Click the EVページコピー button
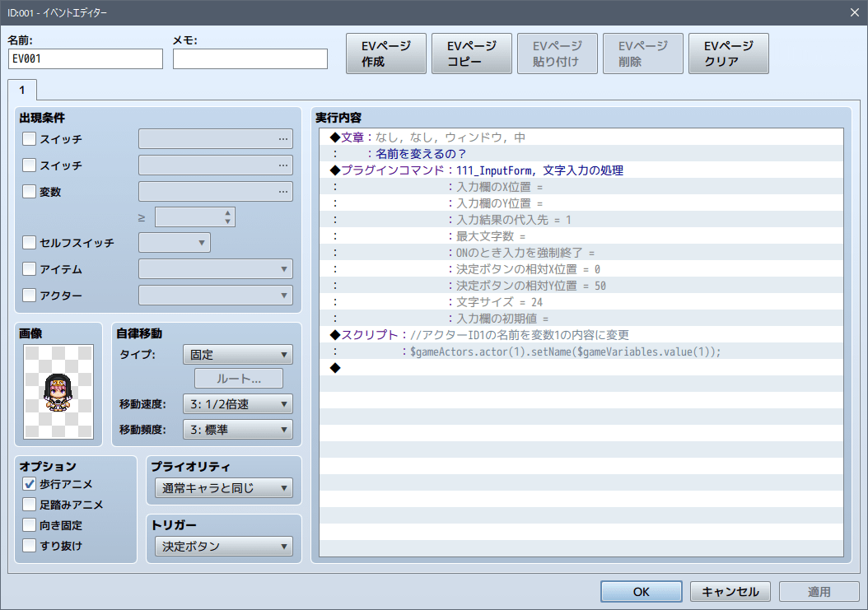Screen dimensions: 868x610 click(x=472, y=54)
